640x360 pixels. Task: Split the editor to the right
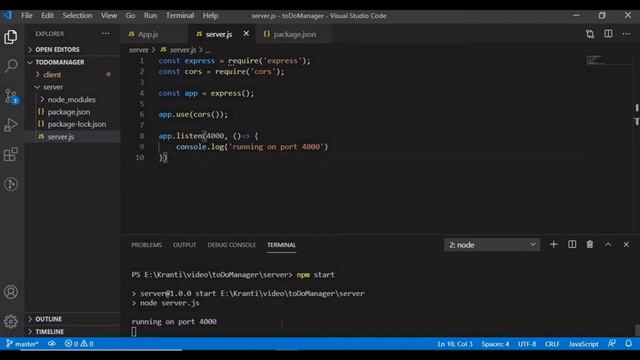point(608,34)
